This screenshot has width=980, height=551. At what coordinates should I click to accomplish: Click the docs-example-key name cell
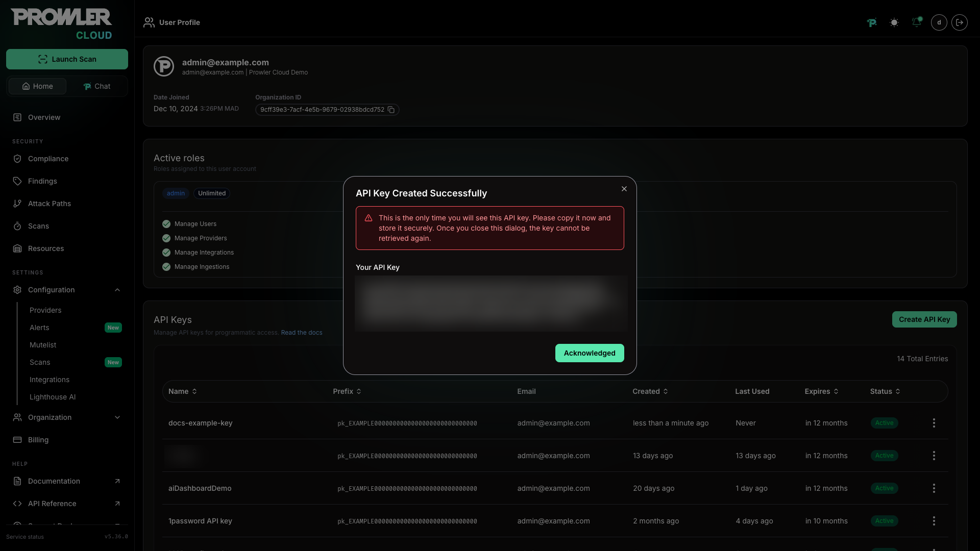[201, 423]
